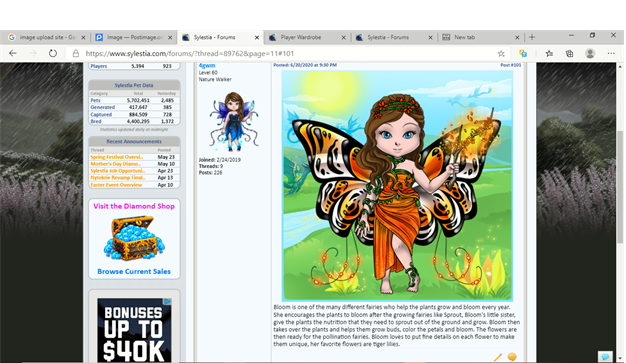The image size is (626, 363).
Task: Click the Players statistics link
Action: point(99,66)
